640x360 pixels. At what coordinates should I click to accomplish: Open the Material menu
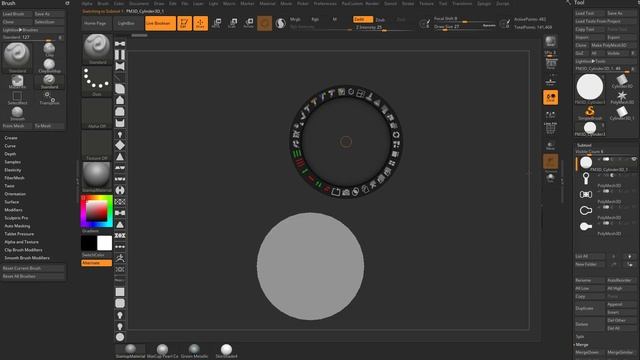click(x=267, y=3)
